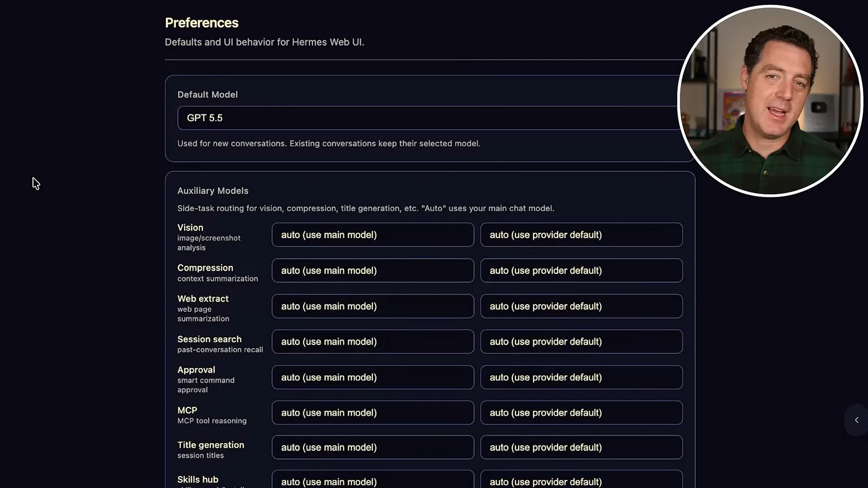Open Title generation main model dropdown
This screenshot has width=868, height=488.
click(x=373, y=447)
